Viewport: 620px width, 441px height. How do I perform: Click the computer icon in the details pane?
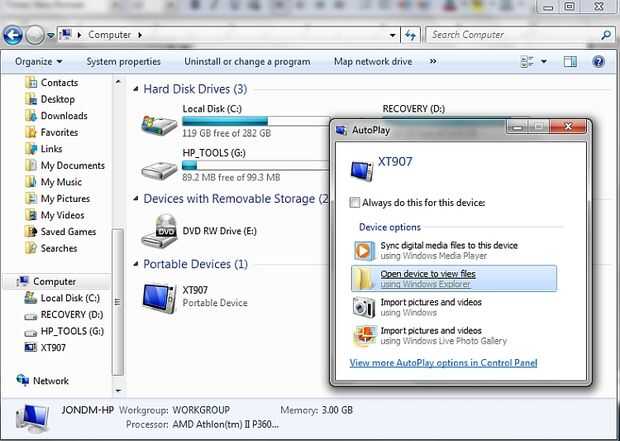33,419
